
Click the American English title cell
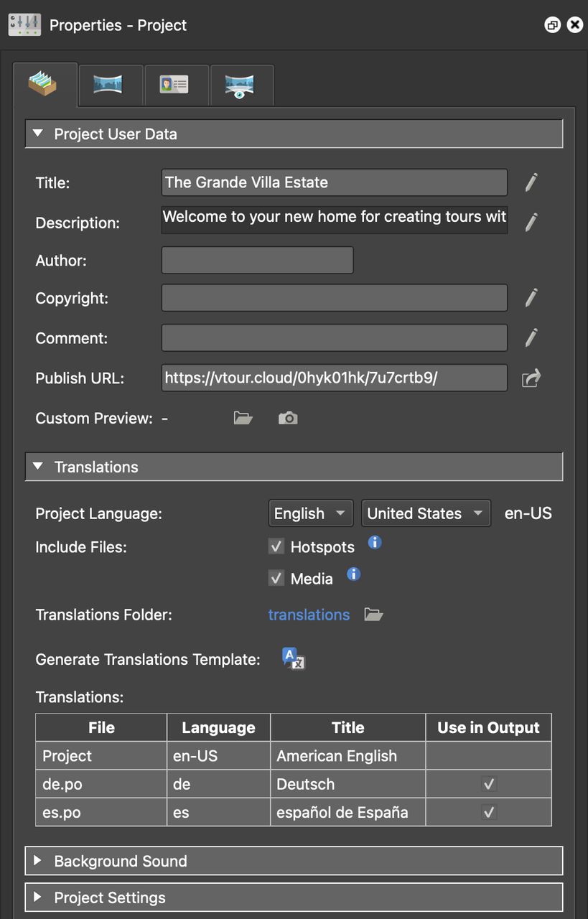348,756
